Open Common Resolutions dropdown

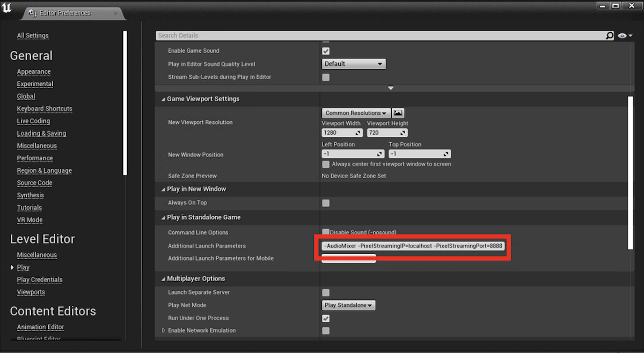356,113
